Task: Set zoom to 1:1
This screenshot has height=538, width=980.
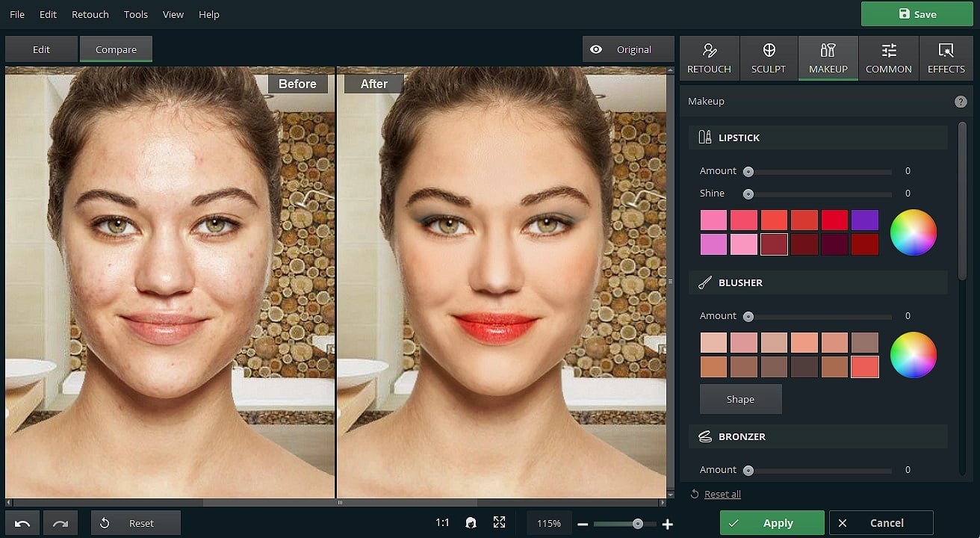Action: click(443, 523)
